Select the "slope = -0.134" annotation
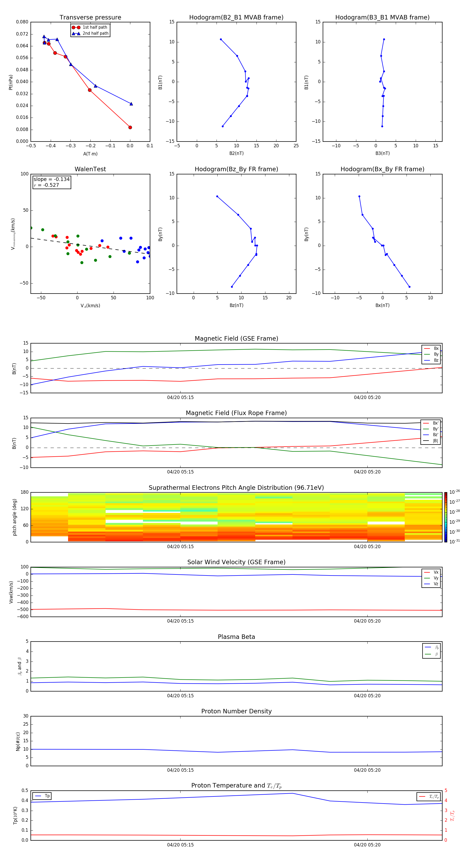The width and height of the screenshot is (473, 868). click(x=52, y=179)
